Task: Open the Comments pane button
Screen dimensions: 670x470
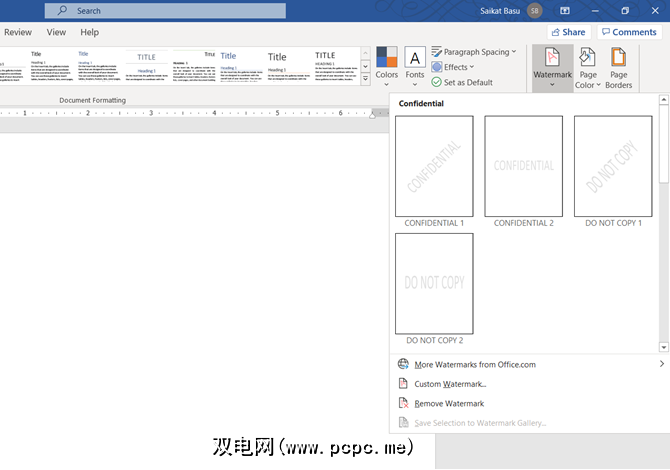Action: coord(629,32)
